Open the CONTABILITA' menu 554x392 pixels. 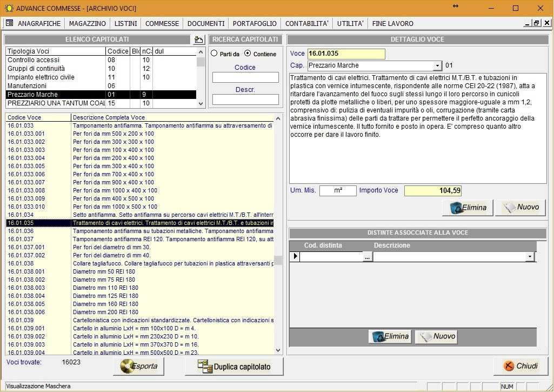(x=306, y=23)
